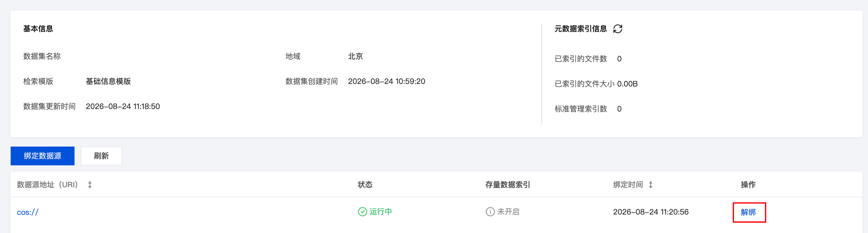Sort by 绑定时间 column arrows

(651, 185)
